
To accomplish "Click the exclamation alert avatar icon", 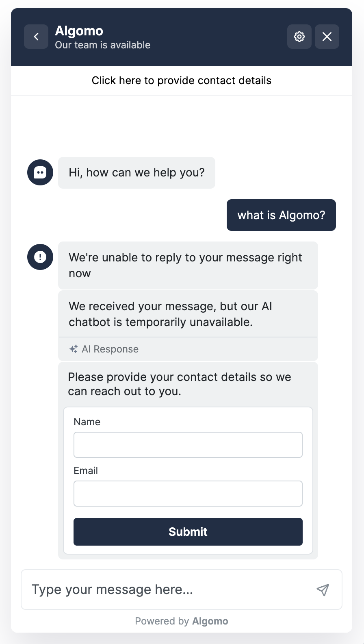I will click(40, 257).
